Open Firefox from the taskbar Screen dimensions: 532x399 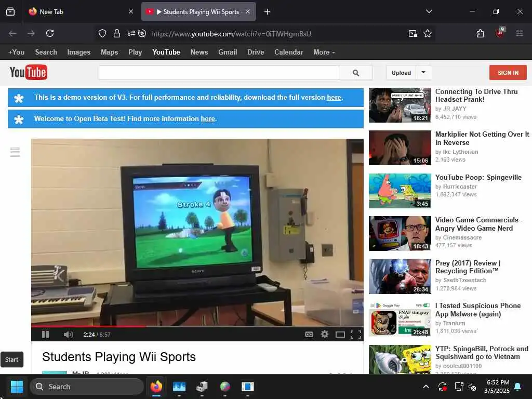[x=156, y=387]
